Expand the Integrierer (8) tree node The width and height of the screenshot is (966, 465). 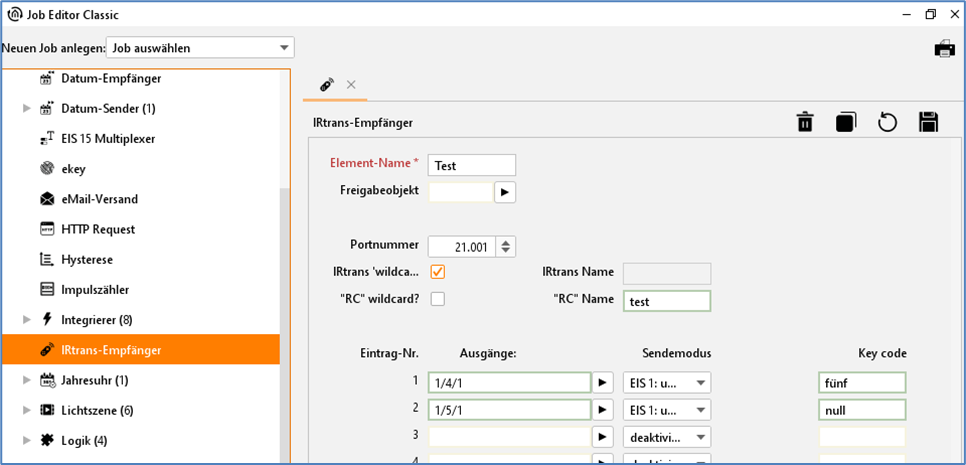click(x=27, y=320)
